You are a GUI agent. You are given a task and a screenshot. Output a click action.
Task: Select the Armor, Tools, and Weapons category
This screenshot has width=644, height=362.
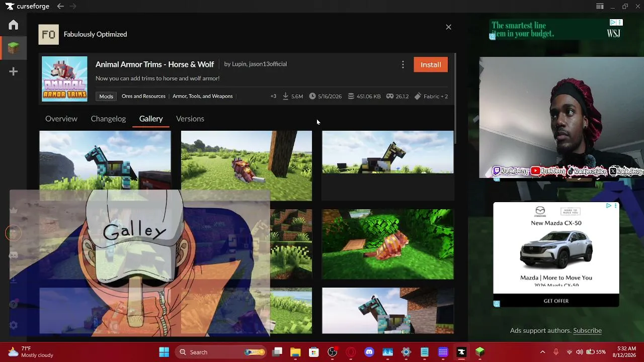[202, 96]
